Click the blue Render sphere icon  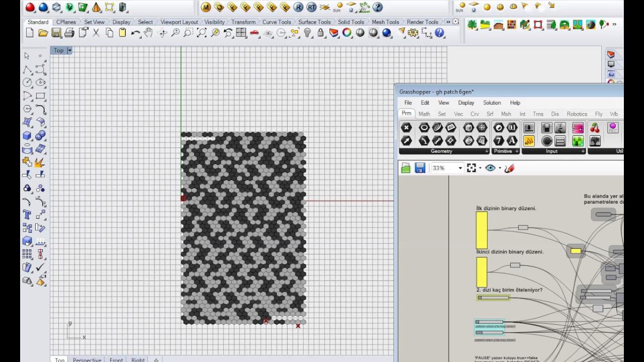[386, 33]
